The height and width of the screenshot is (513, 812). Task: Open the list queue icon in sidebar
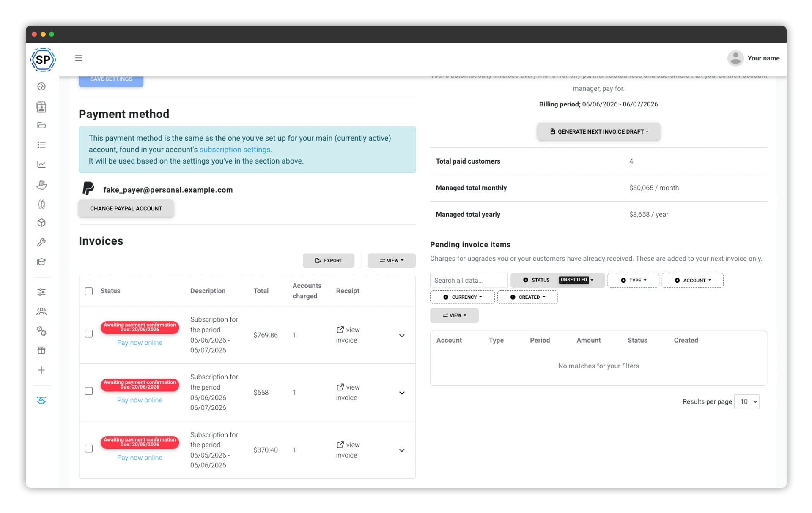click(41, 145)
